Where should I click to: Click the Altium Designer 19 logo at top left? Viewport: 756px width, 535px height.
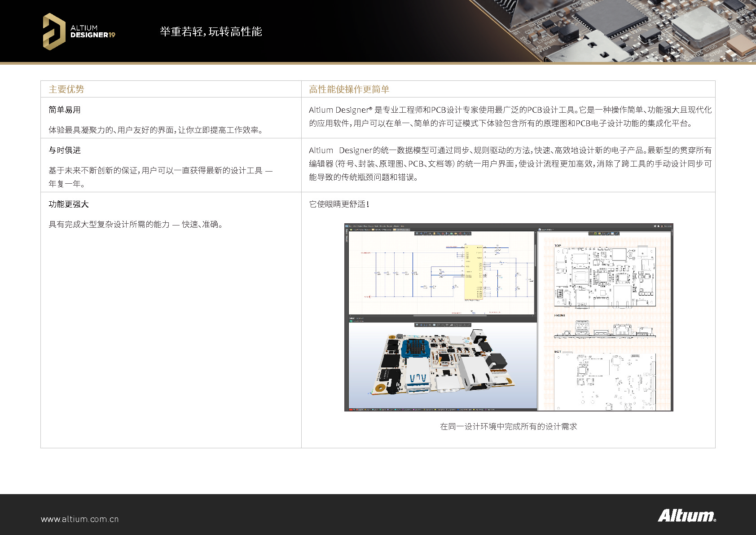(x=72, y=31)
